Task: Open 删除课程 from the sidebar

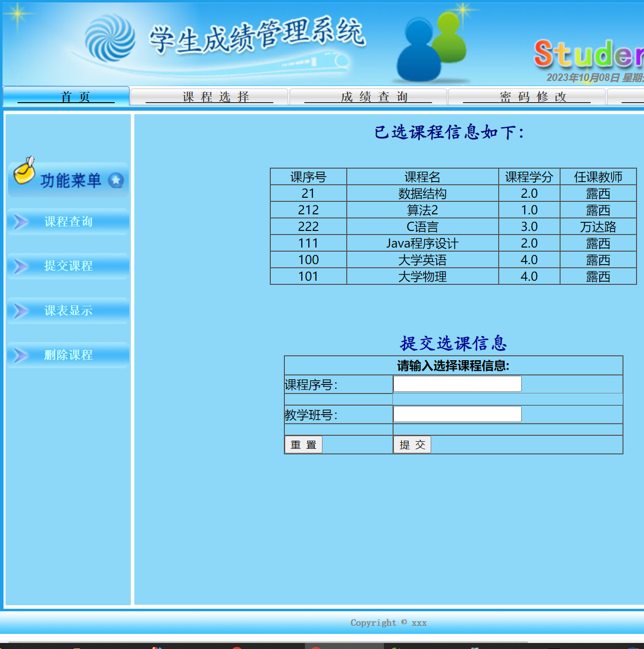Action: 67,355
